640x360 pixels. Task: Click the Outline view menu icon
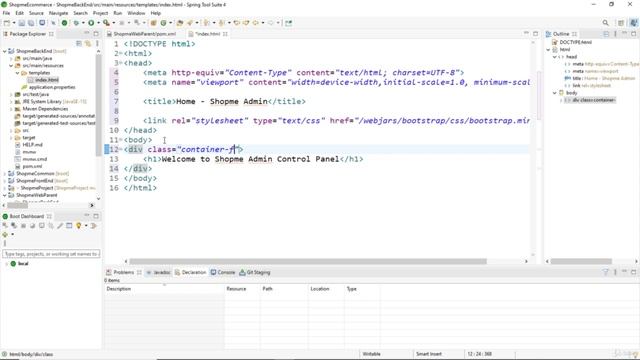pyautogui.click(x=616, y=34)
